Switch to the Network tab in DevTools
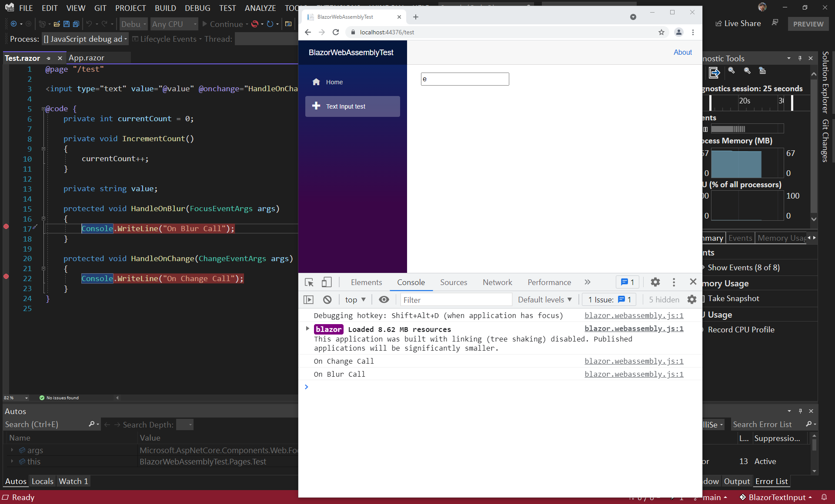The height and width of the screenshot is (504, 835). tap(497, 282)
